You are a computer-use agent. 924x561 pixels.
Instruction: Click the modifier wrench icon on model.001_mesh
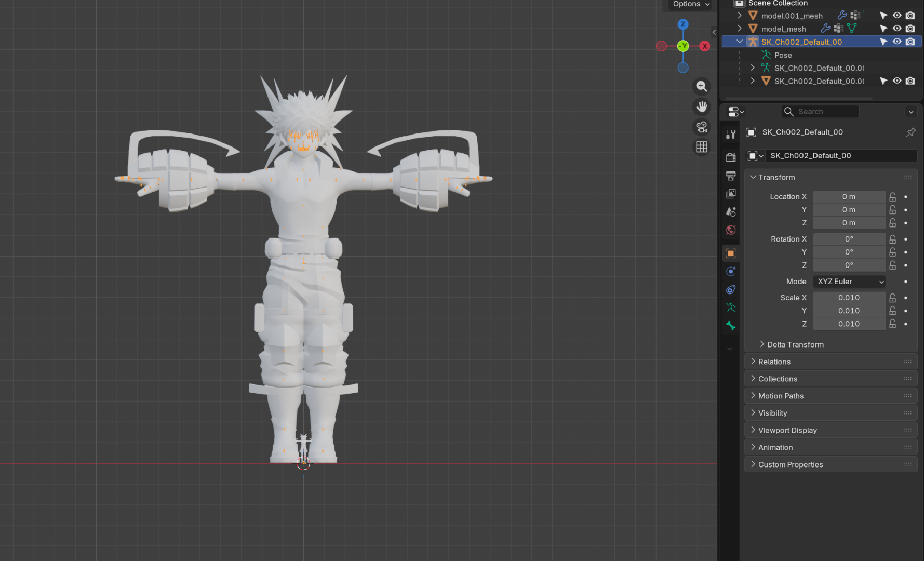[842, 15]
